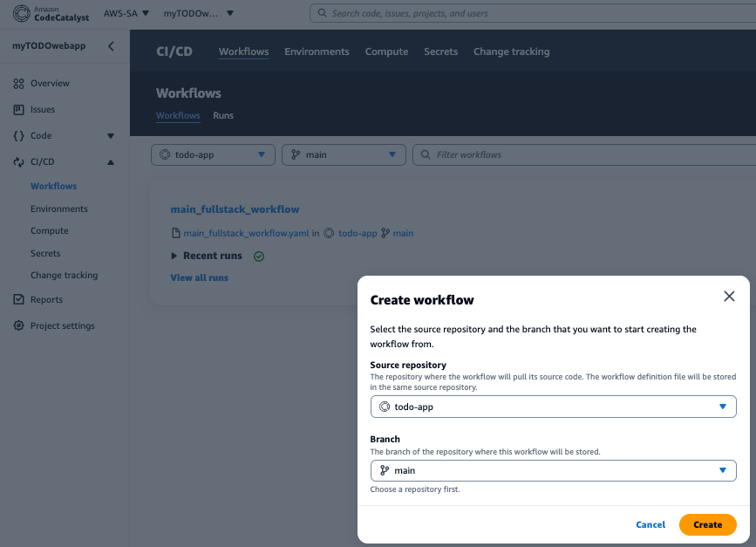Click the Issues board icon

18,110
